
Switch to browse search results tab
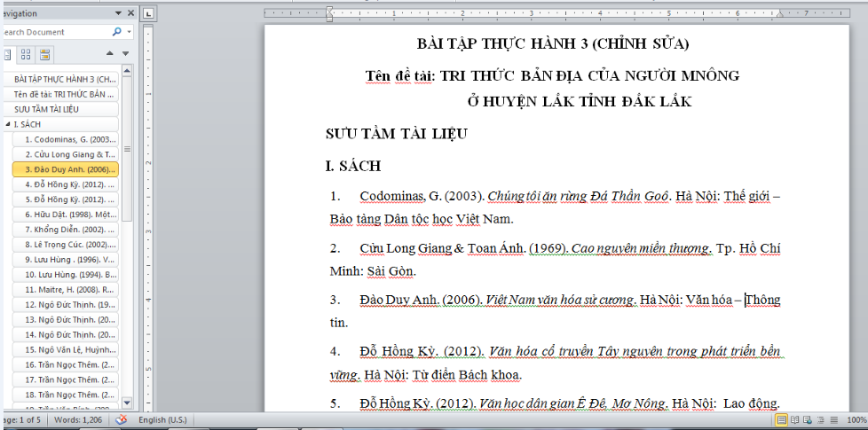44,54
